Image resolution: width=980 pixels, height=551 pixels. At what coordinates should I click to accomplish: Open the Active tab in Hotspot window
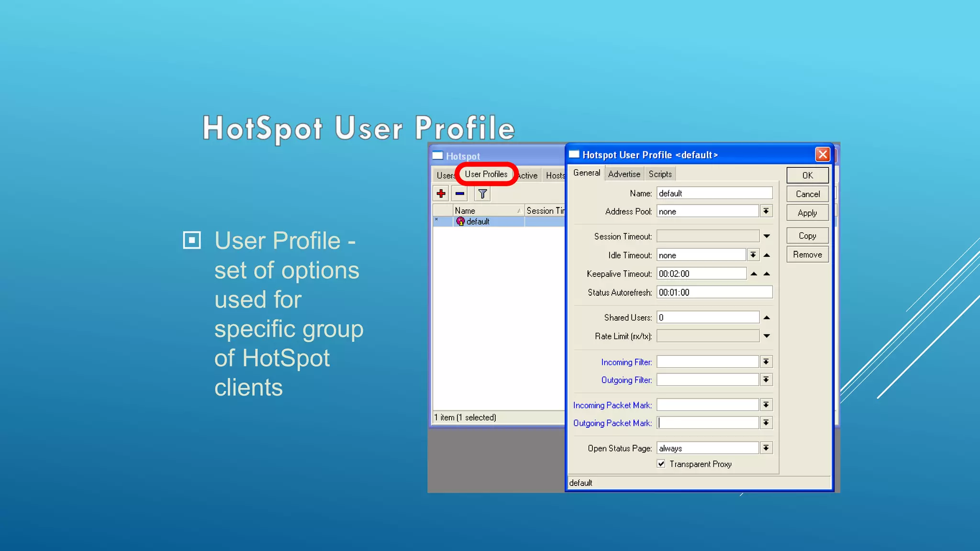pos(528,176)
